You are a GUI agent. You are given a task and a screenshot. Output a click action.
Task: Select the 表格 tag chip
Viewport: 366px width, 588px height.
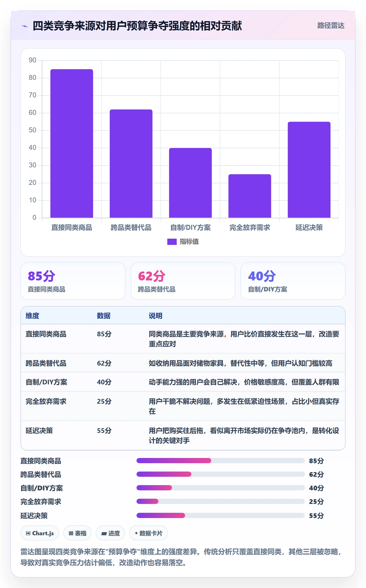77,533
